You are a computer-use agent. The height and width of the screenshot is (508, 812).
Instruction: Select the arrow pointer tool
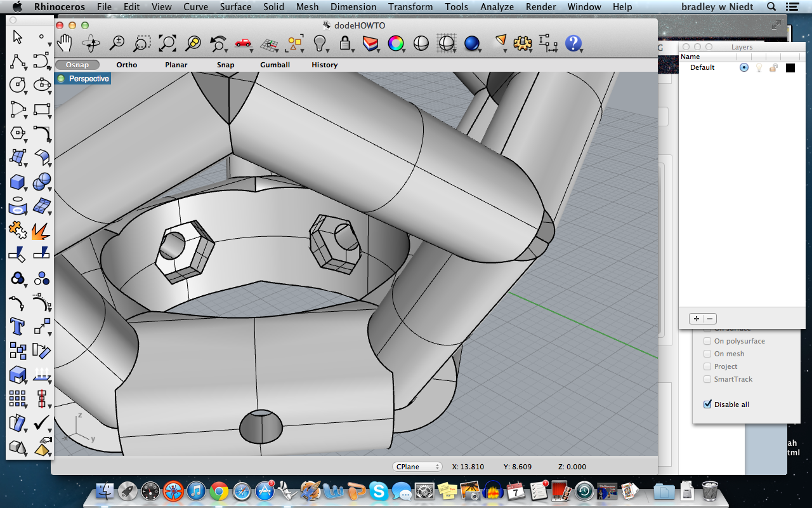coord(17,37)
